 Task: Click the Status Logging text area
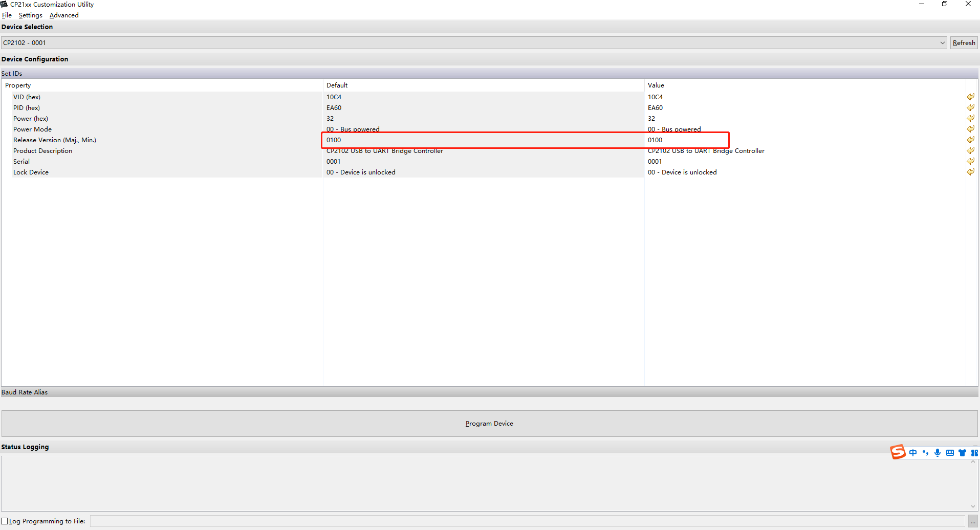(x=485, y=483)
